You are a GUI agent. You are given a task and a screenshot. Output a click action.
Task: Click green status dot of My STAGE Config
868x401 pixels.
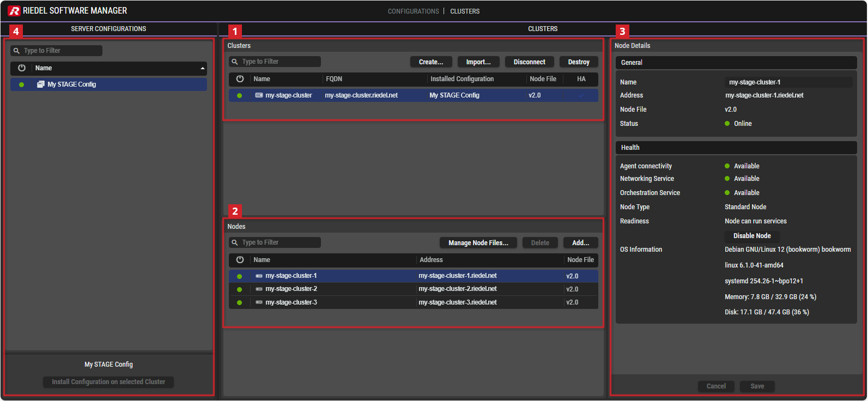pyautogui.click(x=21, y=84)
